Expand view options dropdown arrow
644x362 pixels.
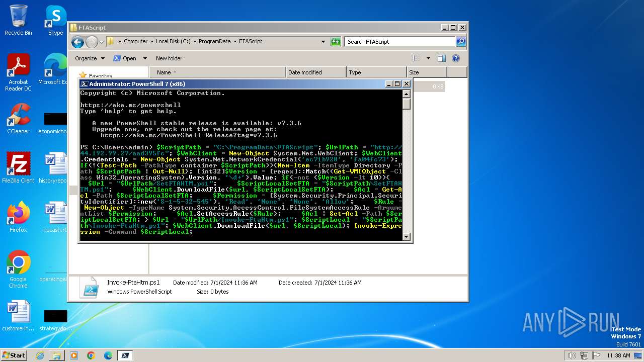[x=428, y=58]
